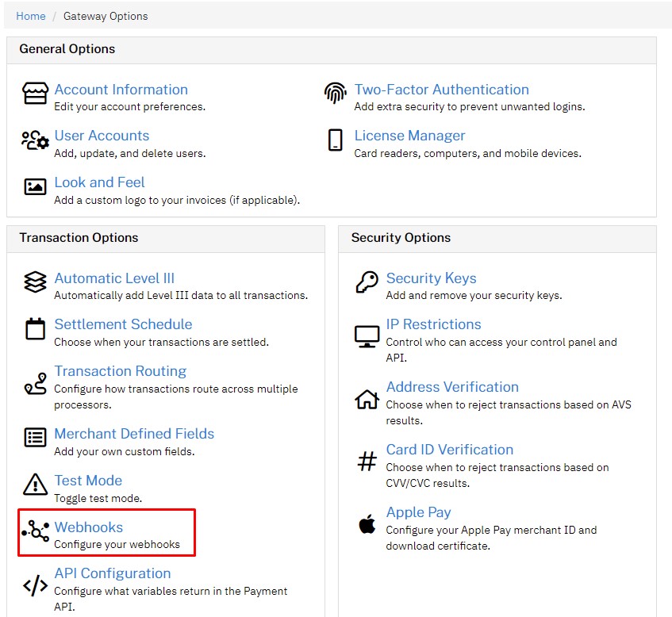Click the Webhooks network node icon
The width and height of the screenshot is (672, 617).
pyautogui.click(x=35, y=532)
